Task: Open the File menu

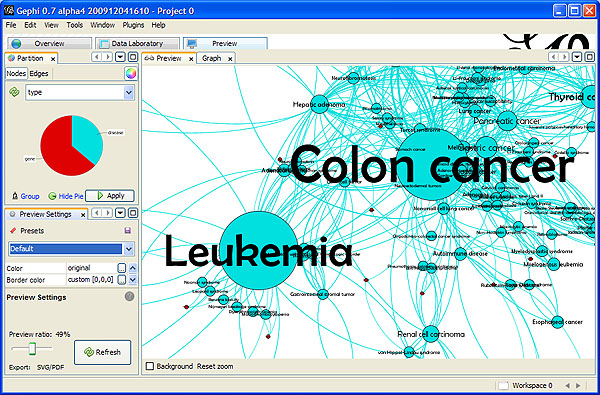Action: point(11,25)
